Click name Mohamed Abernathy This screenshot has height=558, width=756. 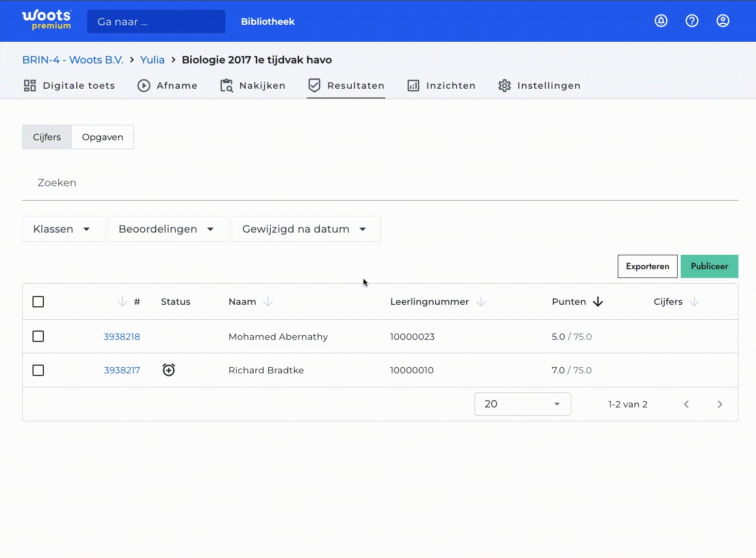click(278, 337)
